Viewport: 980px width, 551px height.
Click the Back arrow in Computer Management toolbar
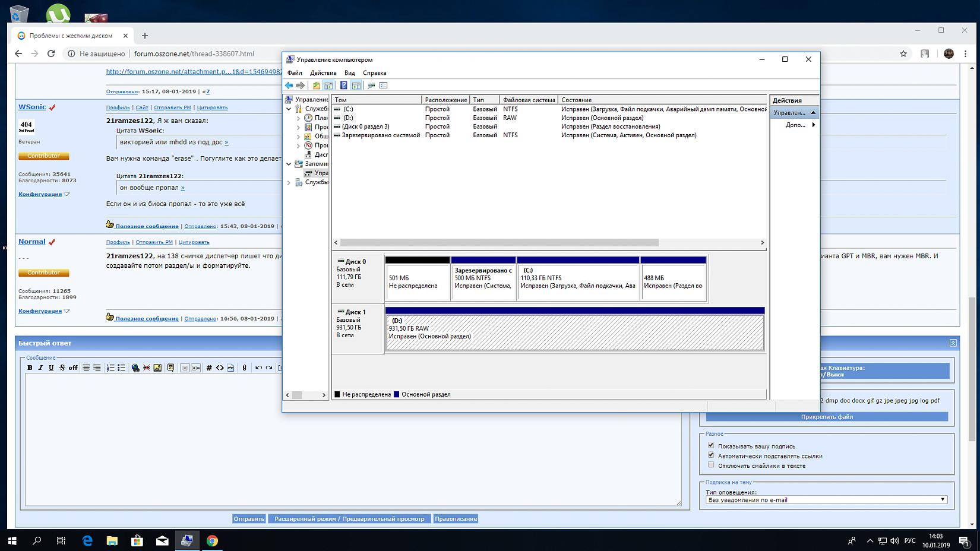click(x=289, y=85)
